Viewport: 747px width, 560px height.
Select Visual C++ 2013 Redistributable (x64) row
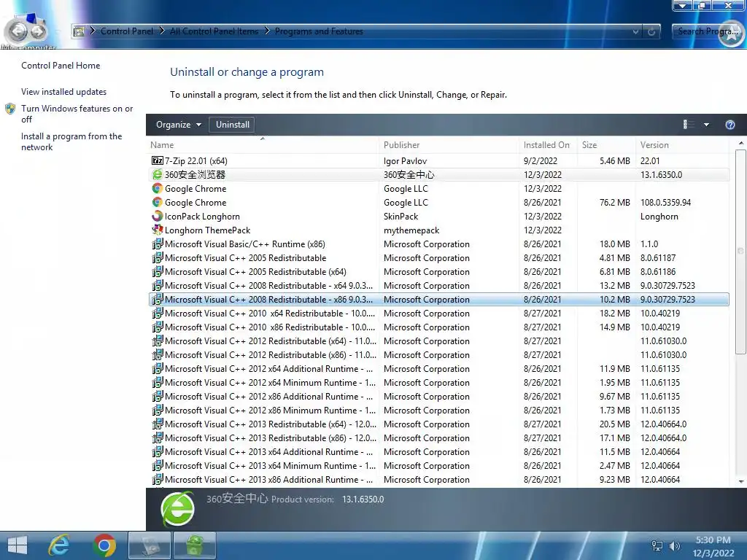click(438, 424)
